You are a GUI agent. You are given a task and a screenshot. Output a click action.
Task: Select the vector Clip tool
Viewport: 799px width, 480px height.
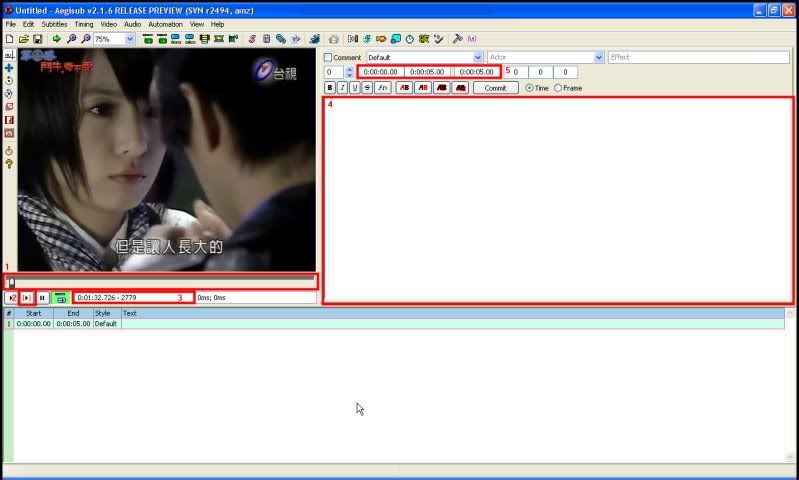[x=9, y=133]
